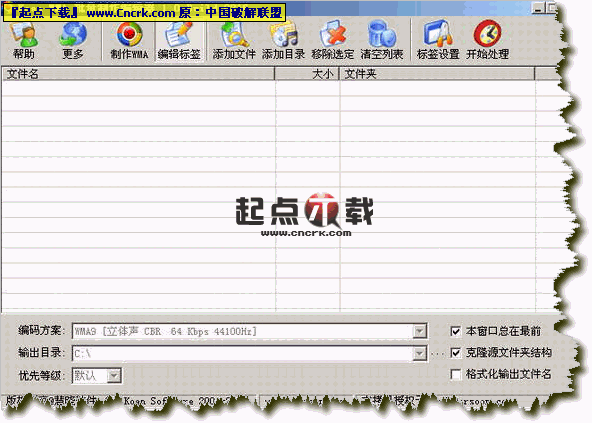Click the browse button beside 输出目录
The image size is (592, 423).
pyautogui.click(x=437, y=354)
